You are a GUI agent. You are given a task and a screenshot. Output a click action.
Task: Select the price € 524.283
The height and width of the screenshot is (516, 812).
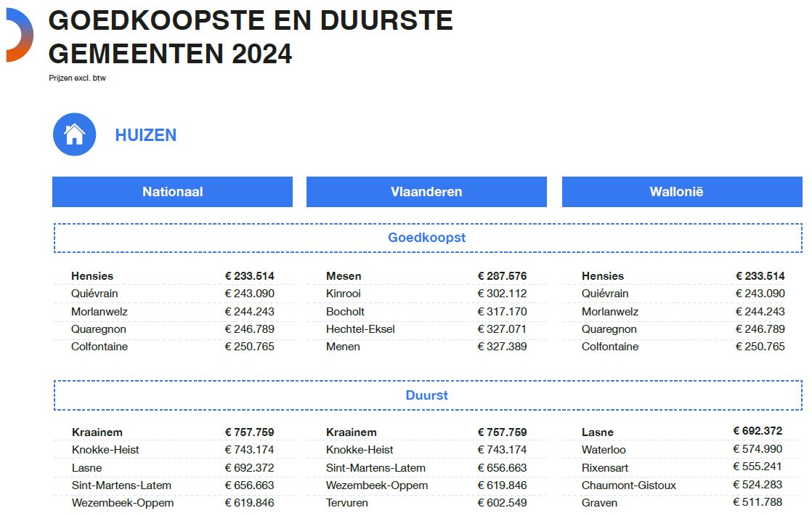(x=758, y=485)
